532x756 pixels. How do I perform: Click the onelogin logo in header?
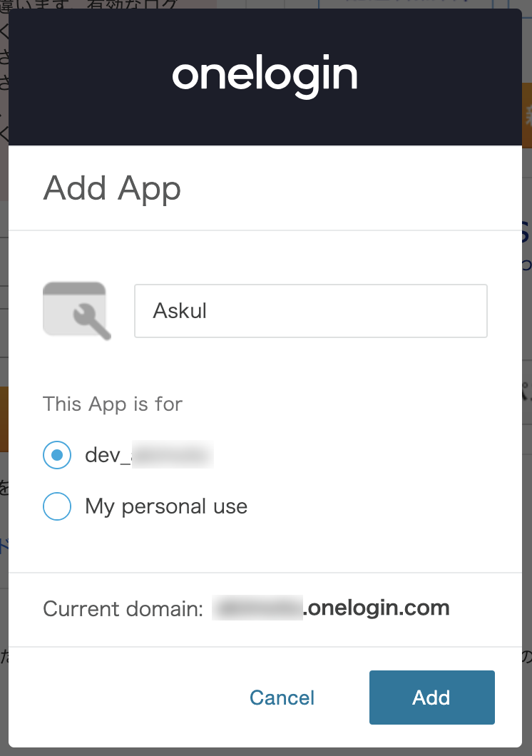tap(265, 76)
